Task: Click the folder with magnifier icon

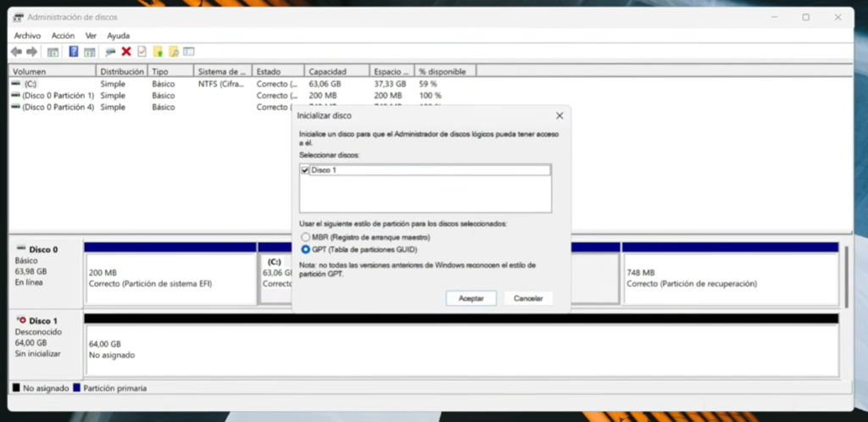Action: 173,52
